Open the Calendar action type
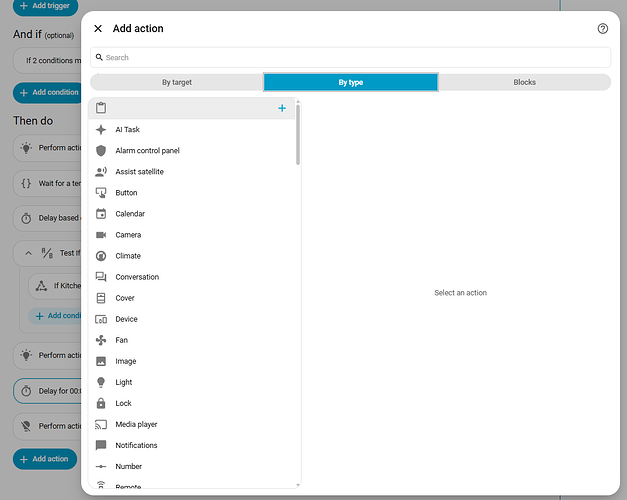Viewport: 627px width, 500px height. pyautogui.click(x=192, y=214)
